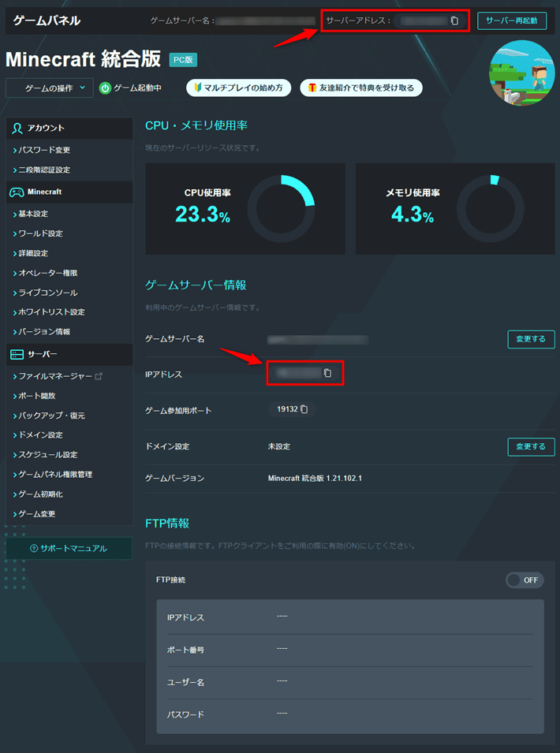Copy game port number 19132
The image size is (560, 753).
point(304,409)
